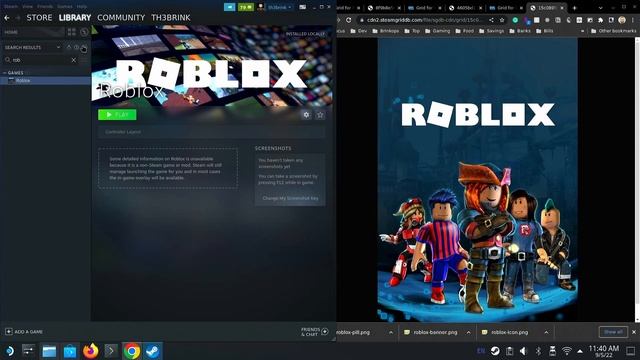Open the Banks bookmarks folder
The width and height of the screenshot is (640, 360).
pos(520,31)
